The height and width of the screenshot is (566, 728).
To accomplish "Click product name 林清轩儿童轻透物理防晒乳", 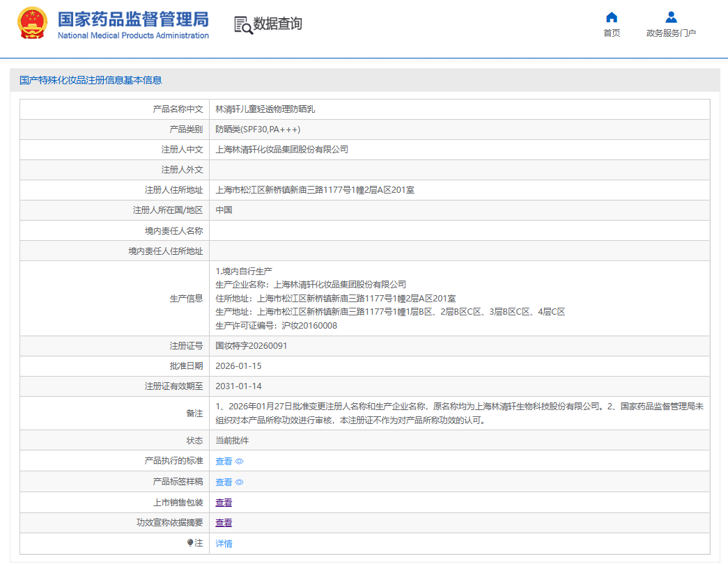I will pos(260,109).
